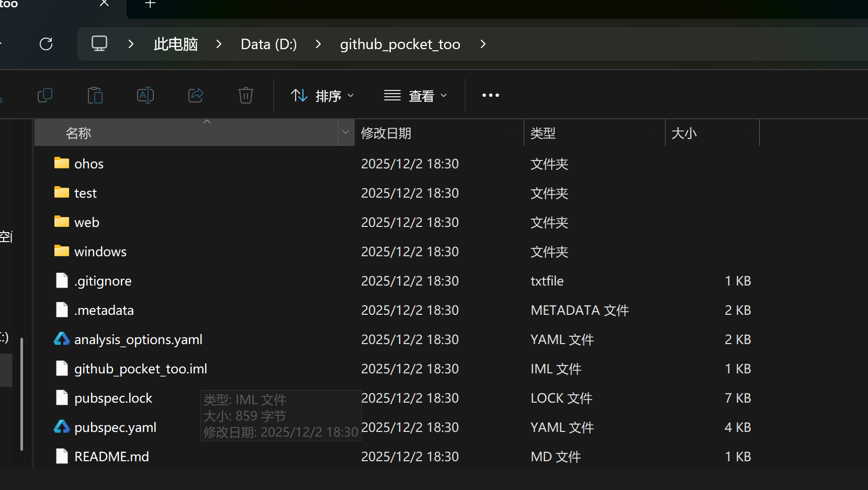Click the Rename icon in the toolbar
The height and width of the screenshot is (490, 868).
point(145,95)
